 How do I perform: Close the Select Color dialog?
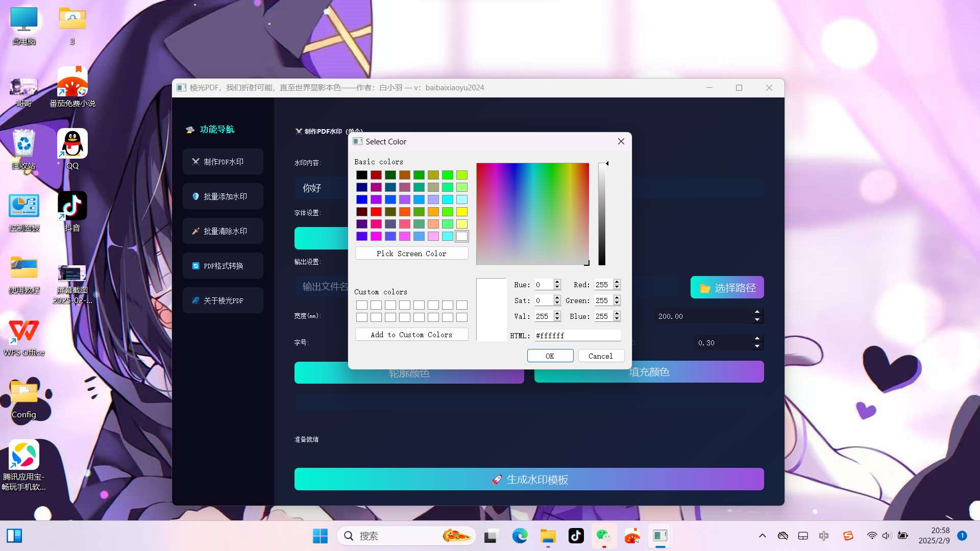click(621, 141)
